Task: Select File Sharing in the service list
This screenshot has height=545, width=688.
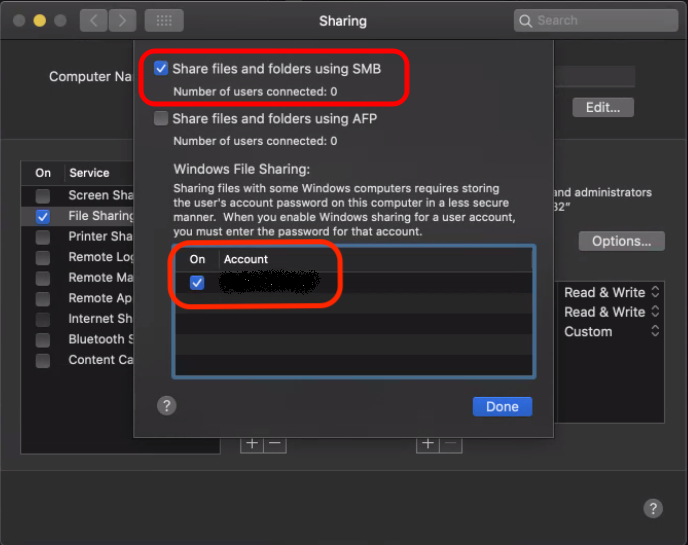Action: pos(100,216)
